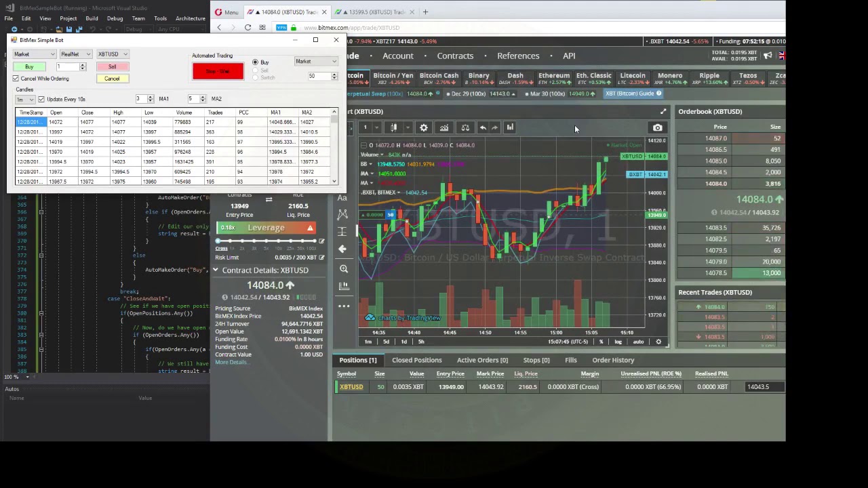Open the chart interval dropdown arrow

[377, 127]
